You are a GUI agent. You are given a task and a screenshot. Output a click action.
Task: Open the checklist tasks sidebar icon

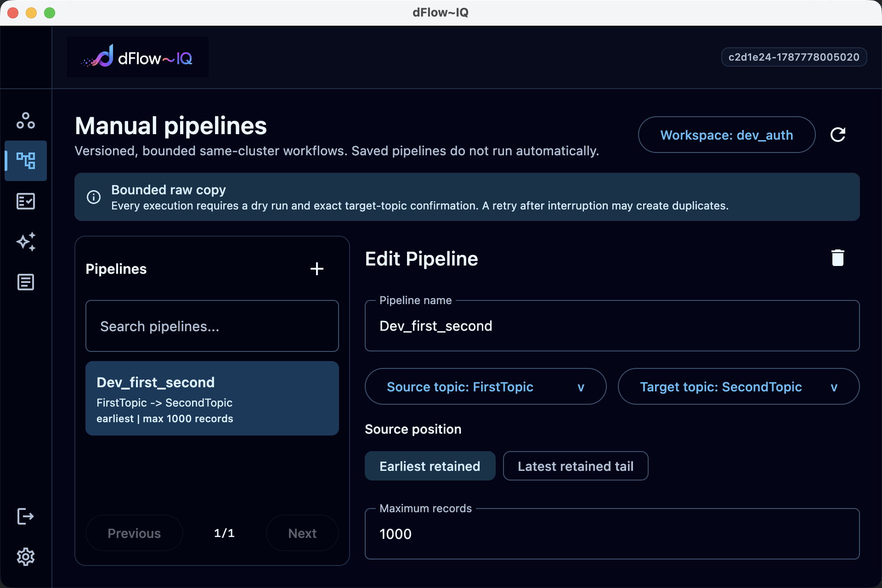(x=26, y=201)
